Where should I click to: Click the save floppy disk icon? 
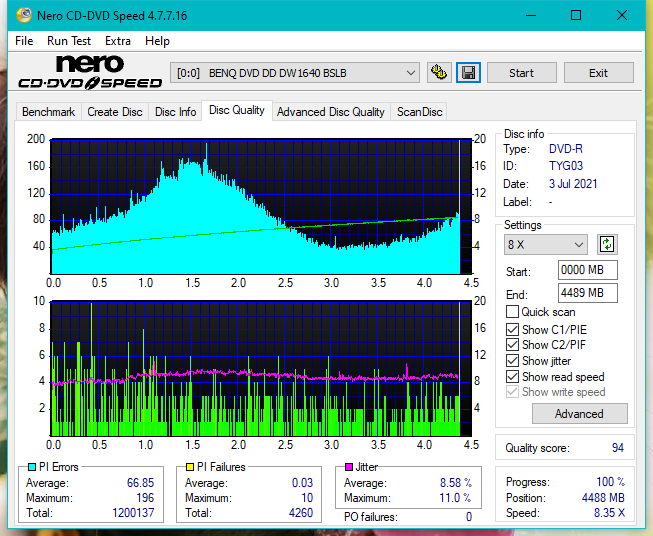tap(469, 73)
